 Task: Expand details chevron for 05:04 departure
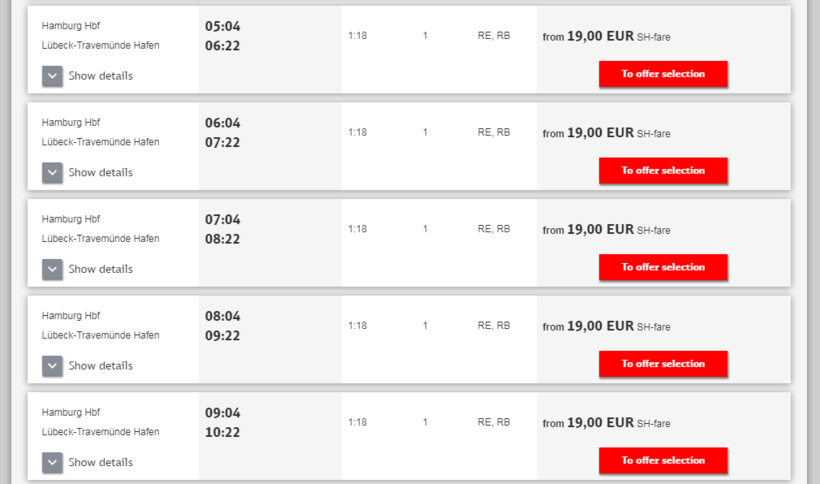[53, 76]
